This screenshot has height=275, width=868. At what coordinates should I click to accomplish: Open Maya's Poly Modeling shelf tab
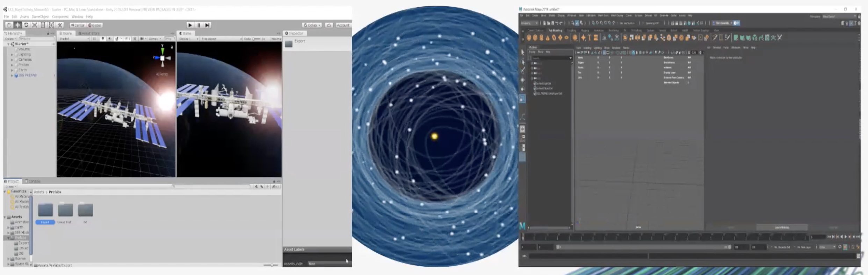click(x=555, y=31)
